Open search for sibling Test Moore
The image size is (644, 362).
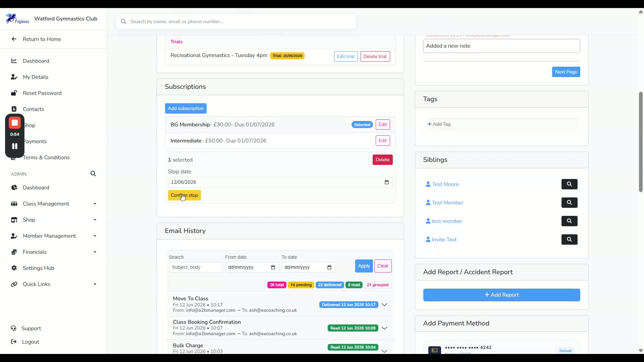[569, 184]
